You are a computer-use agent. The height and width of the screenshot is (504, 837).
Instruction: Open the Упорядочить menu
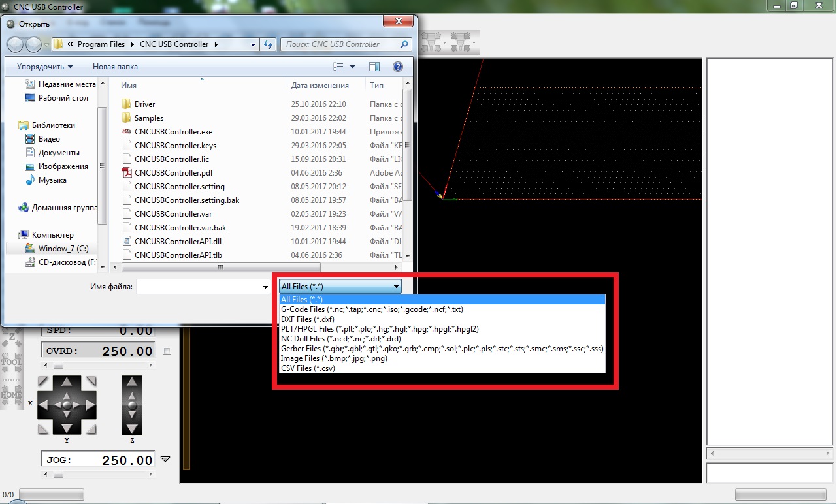[44, 67]
